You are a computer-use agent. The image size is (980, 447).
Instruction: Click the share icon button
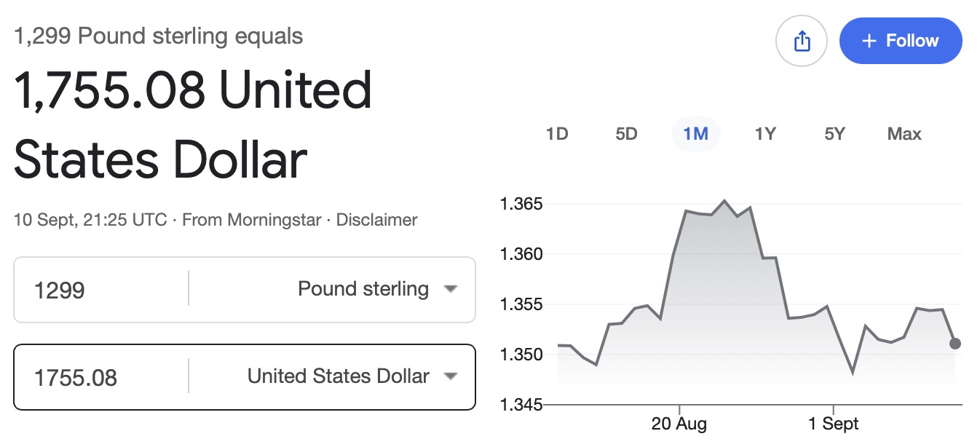802,41
